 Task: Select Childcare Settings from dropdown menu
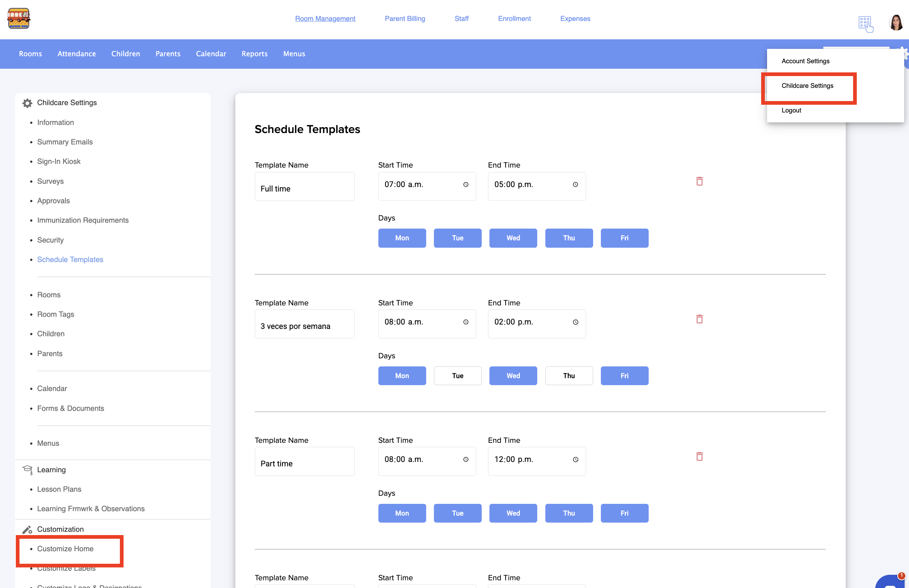tap(807, 86)
